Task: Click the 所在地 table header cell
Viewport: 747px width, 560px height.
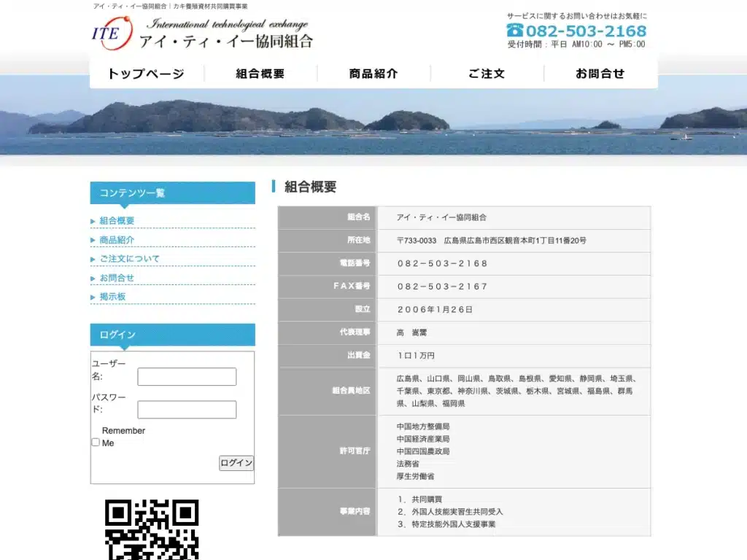Action: pyautogui.click(x=328, y=241)
